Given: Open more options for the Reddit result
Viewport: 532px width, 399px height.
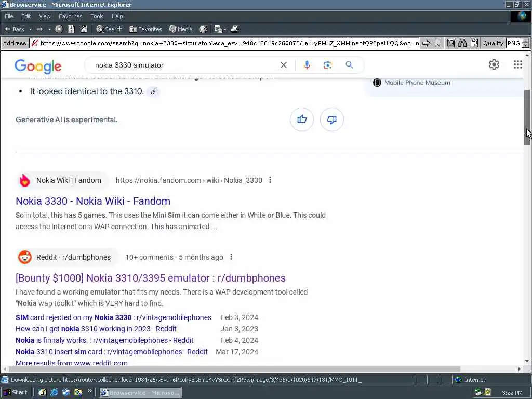Looking at the screenshot, I should pyautogui.click(x=231, y=257).
